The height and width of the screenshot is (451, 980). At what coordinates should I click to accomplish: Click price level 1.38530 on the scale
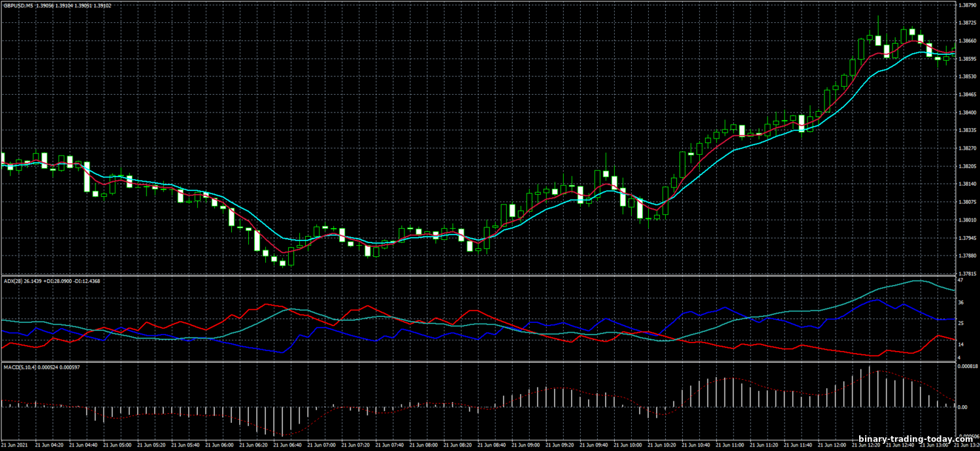pyautogui.click(x=967, y=76)
